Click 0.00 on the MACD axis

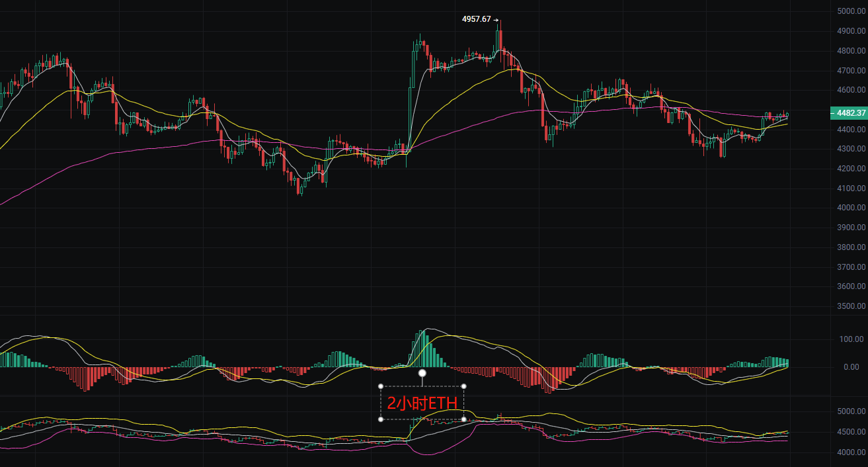851,367
